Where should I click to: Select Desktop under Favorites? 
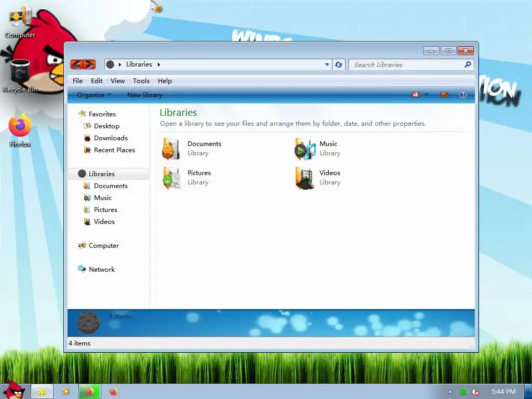pyautogui.click(x=107, y=126)
